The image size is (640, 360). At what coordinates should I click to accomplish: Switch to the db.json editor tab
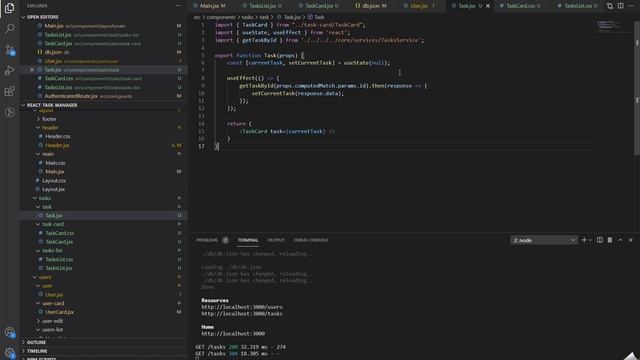[373, 6]
